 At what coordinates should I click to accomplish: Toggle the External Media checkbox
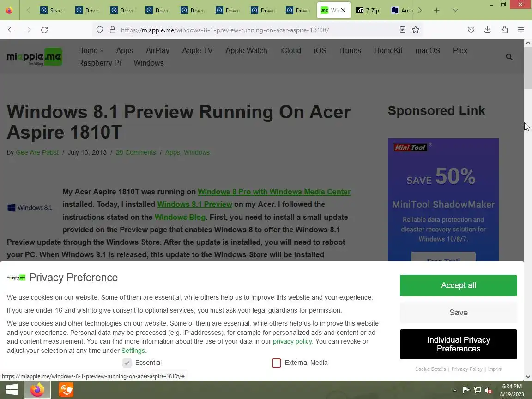(x=277, y=363)
